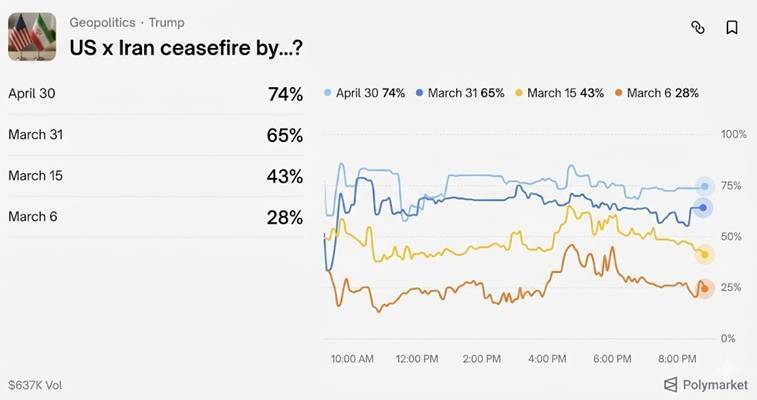The height and width of the screenshot is (400, 757).
Task: Select the March 15 outcome row
Action: [x=155, y=176]
